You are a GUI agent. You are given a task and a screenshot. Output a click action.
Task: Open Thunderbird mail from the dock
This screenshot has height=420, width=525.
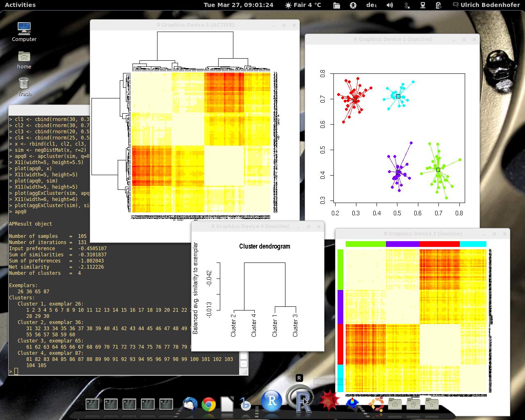point(190,404)
